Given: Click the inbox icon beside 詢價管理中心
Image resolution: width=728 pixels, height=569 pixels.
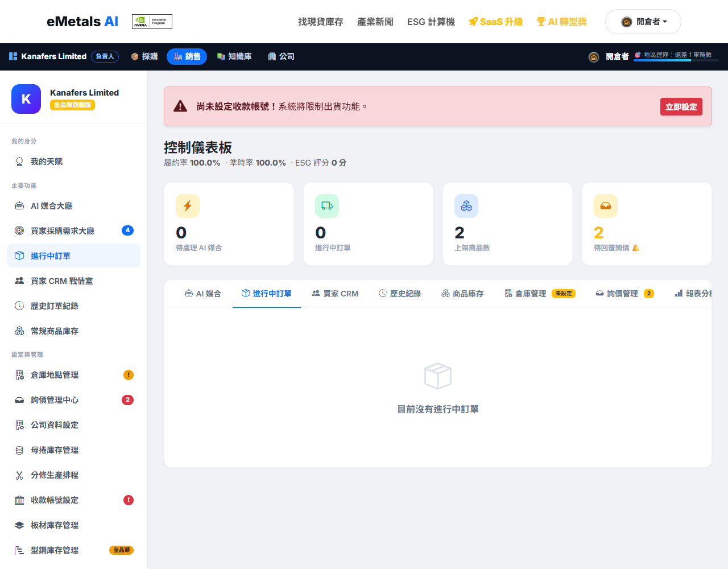Looking at the screenshot, I should (19, 400).
